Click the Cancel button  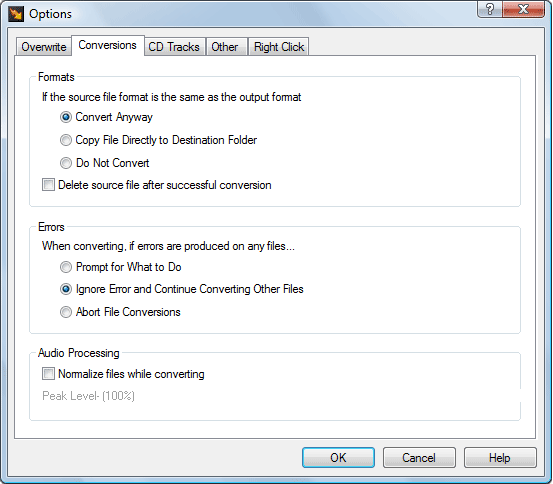[419, 458]
